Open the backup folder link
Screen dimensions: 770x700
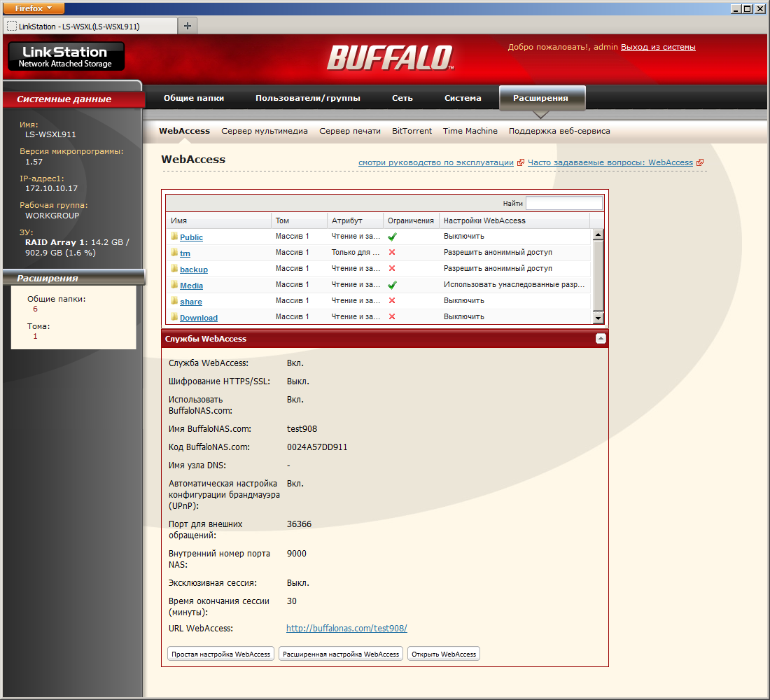pyautogui.click(x=193, y=269)
